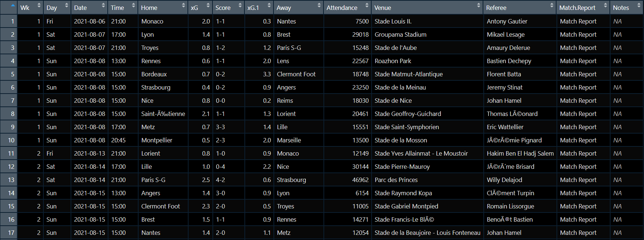Click the sort arrows in the Wk column header
The height and width of the screenshot is (240, 644).
click(39, 6)
